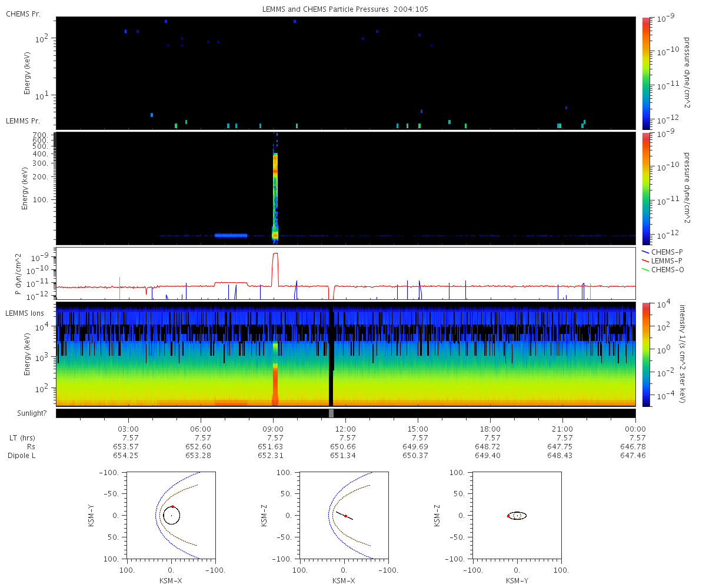Viewport: 706px width, 588px height.
Task: Click the black data gap in LEMMS Ions panel
Action: [x=331, y=354]
